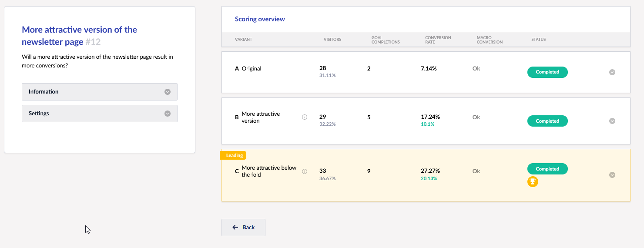Image resolution: width=644 pixels, height=248 pixels.
Task: Click the info icon next to variant C
Action: pos(305,171)
